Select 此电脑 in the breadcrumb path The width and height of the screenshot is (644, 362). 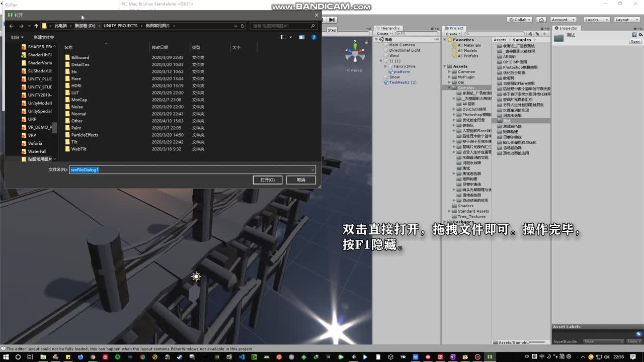pyautogui.click(x=60, y=26)
